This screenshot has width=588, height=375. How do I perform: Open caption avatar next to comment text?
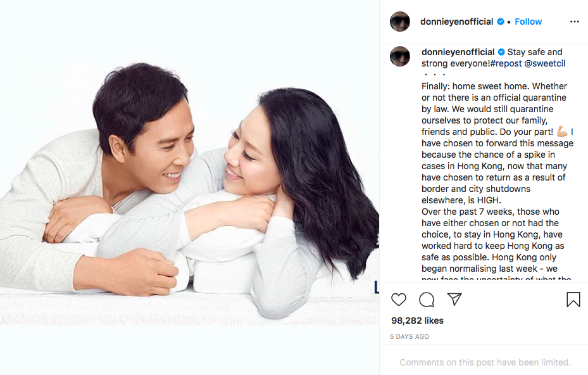click(x=400, y=56)
